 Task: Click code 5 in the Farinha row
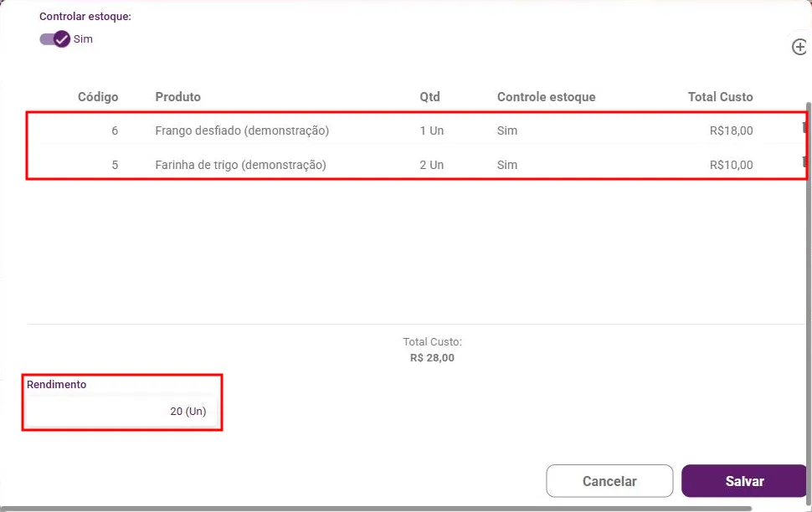(x=115, y=165)
